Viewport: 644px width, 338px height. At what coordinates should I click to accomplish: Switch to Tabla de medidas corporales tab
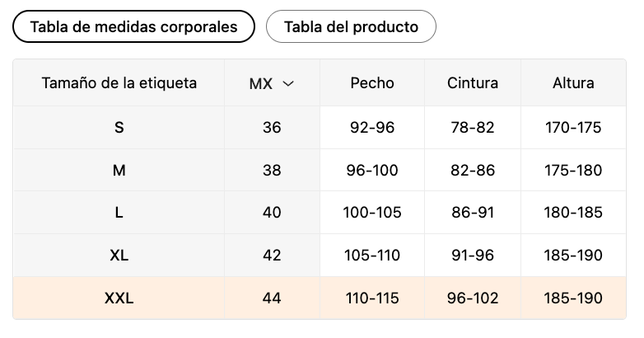pyautogui.click(x=133, y=26)
